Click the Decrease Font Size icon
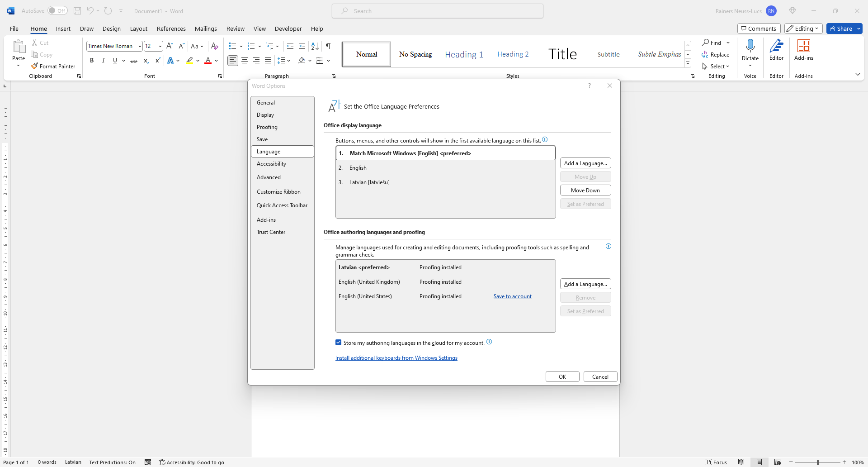 pos(181,46)
